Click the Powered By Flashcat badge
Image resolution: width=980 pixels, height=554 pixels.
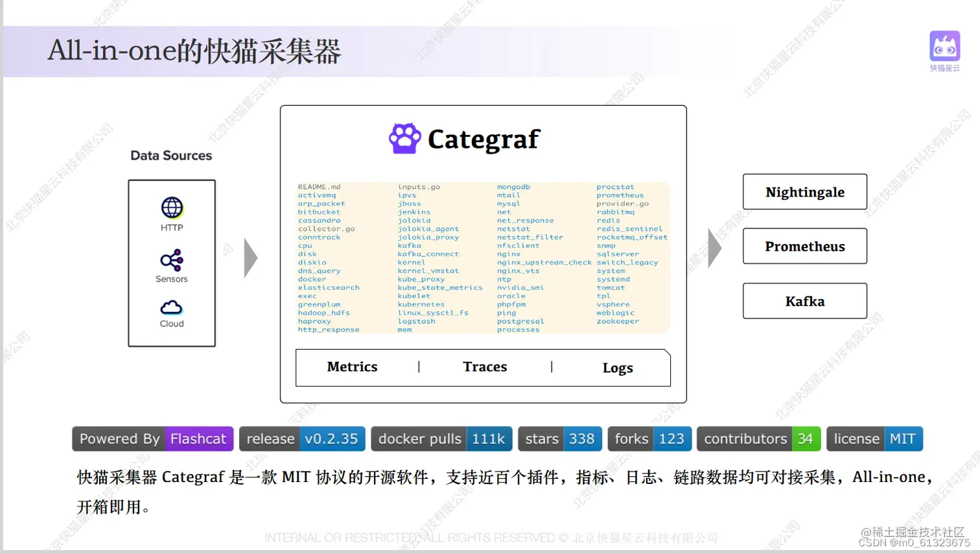coord(152,439)
